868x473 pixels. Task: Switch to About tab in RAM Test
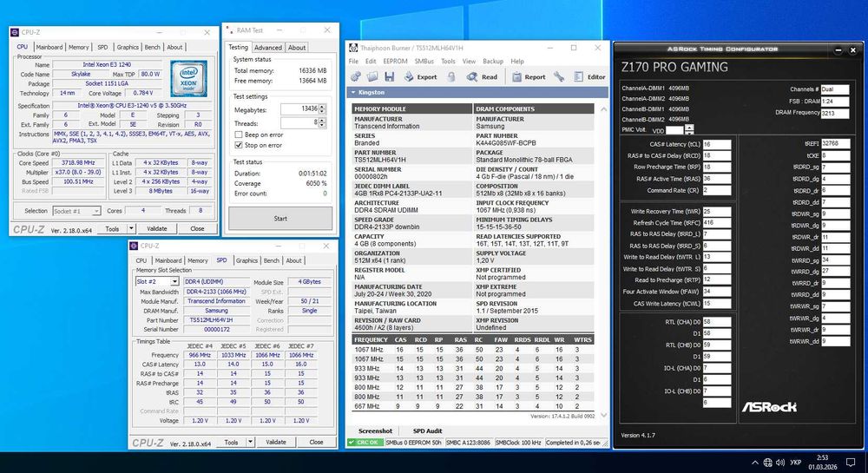click(x=297, y=48)
